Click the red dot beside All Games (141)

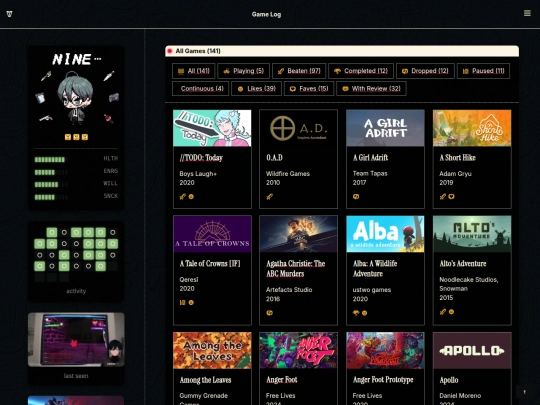click(x=170, y=51)
